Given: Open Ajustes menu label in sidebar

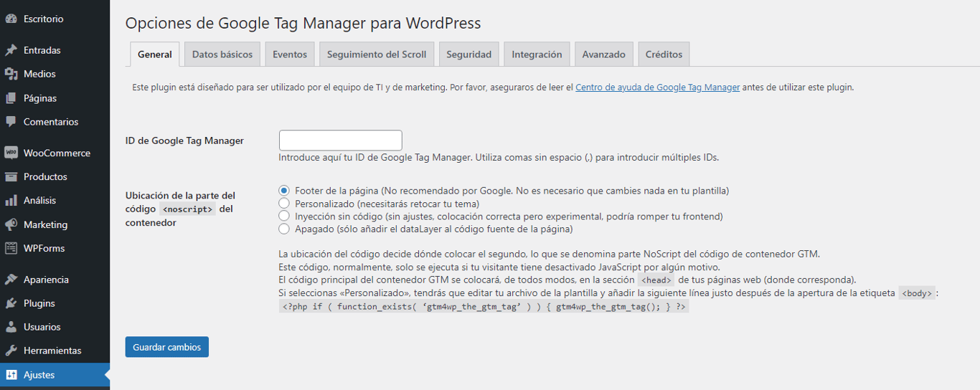Looking at the screenshot, I should [39, 375].
